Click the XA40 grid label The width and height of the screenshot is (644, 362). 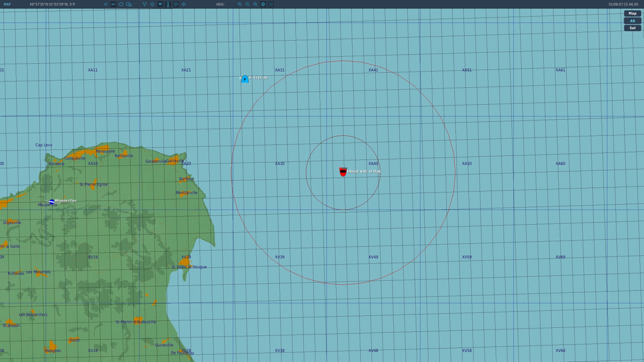[x=373, y=164]
